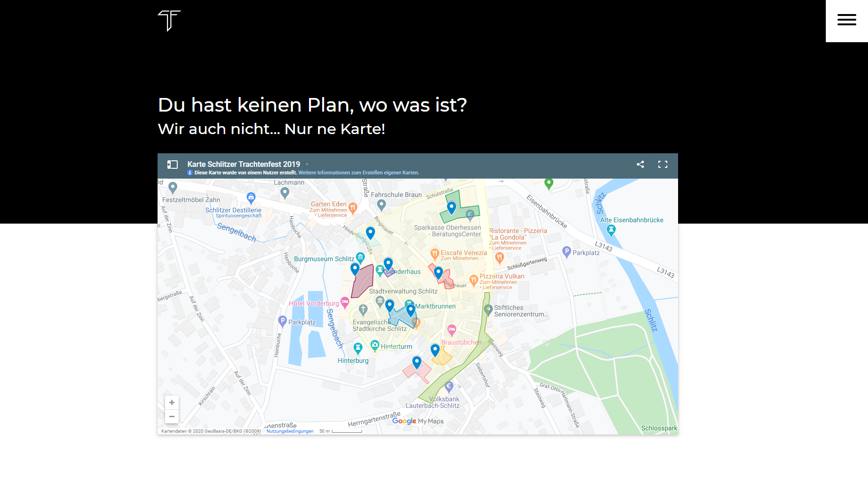Click the T logo in the header
Screen dimensions: 868x488
click(x=169, y=21)
